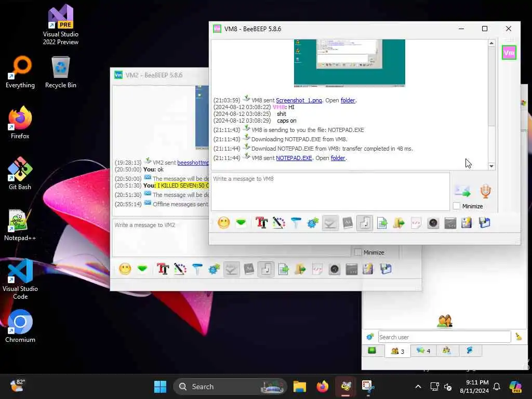This screenshot has height=399, width=532.
Task: Open font color pen tool in VM8 toolbar
Action: [x=278, y=223]
